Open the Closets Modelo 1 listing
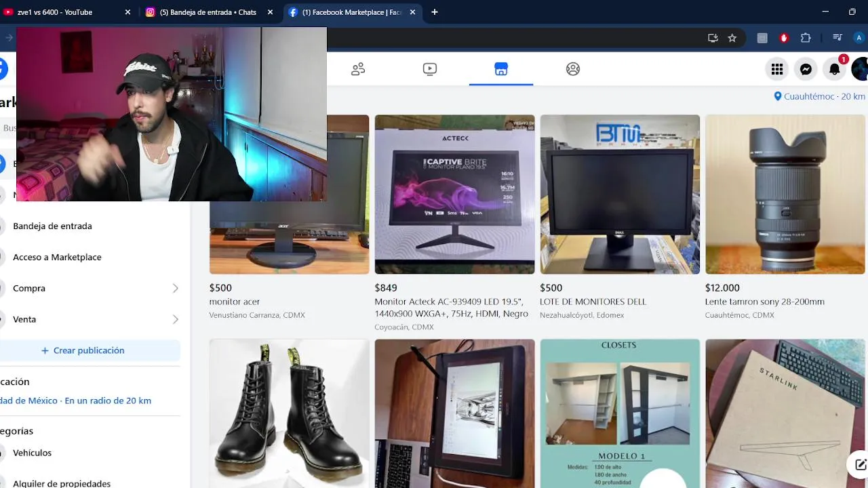The width and height of the screenshot is (868, 488). (x=620, y=413)
